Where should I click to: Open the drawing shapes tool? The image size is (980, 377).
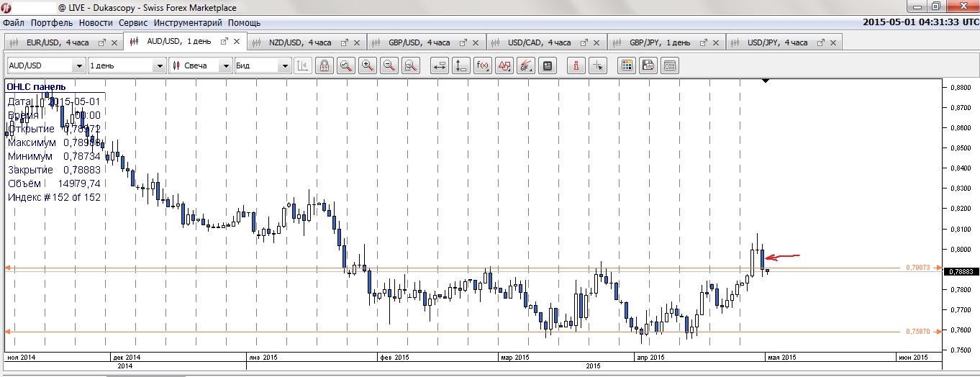pos(504,66)
